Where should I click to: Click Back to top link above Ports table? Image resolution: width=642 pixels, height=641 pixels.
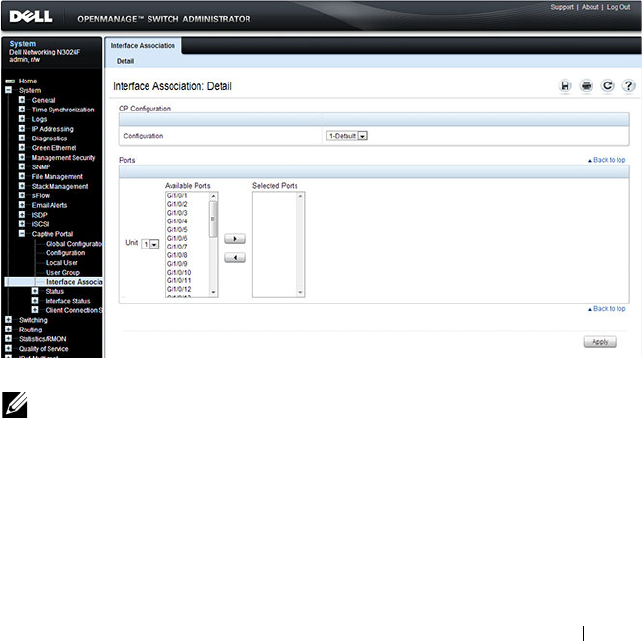coord(607,160)
